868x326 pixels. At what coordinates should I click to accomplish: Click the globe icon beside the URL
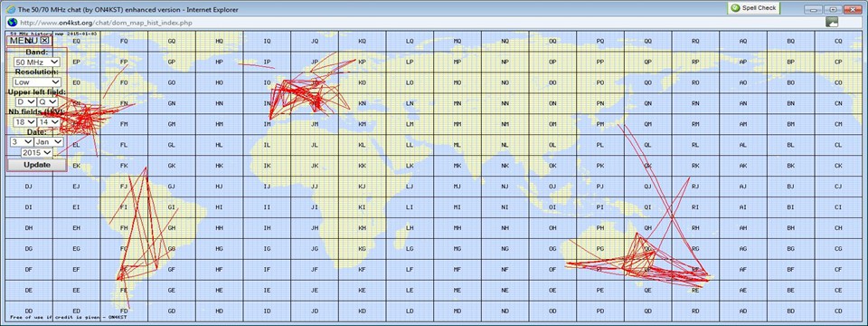pyautogui.click(x=12, y=22)
